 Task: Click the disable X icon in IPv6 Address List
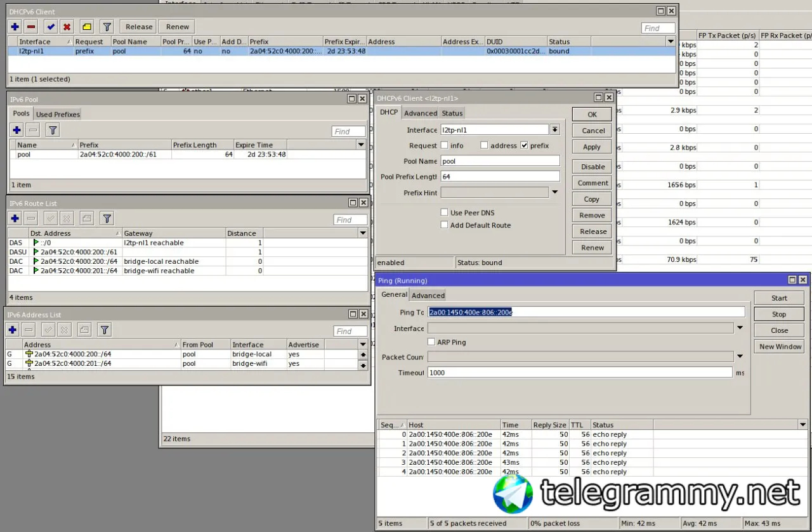[64, 330]
